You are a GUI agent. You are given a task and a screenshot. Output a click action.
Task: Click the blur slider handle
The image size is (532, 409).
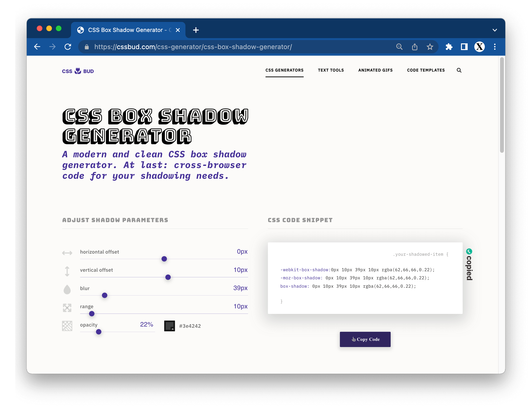[x=105, y=295]
